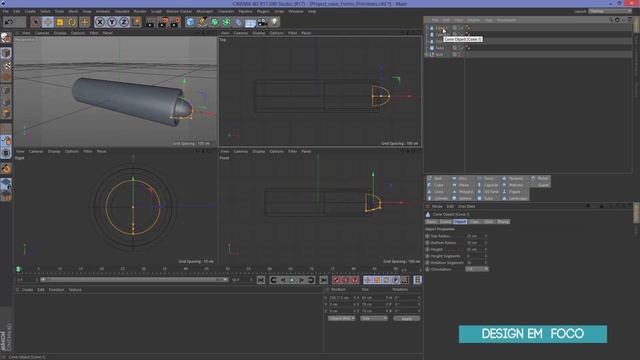Click Apply in Coordinate Manager
This screenshot has width=640, height=360.
(407, 318)
